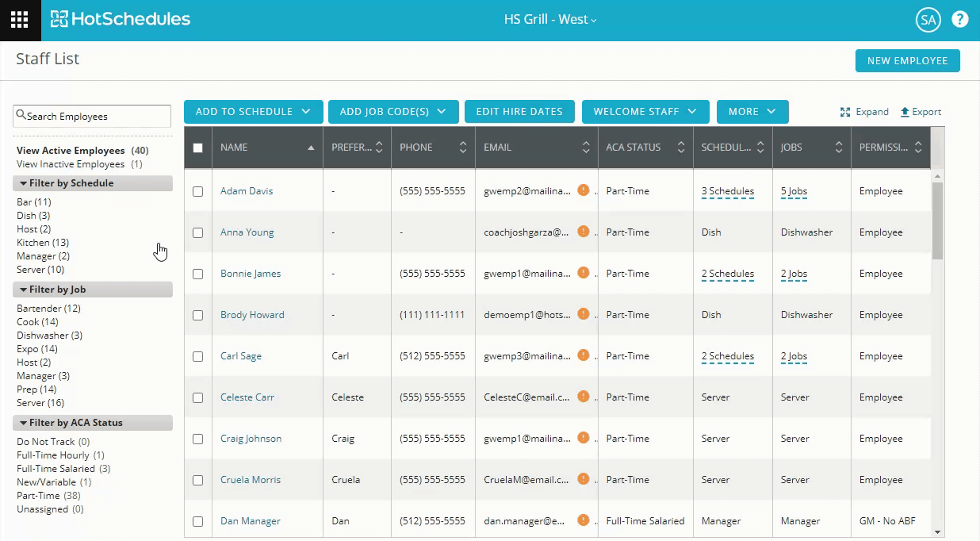The width and height of the screenshot is (980, 541).
Task: Open the apps grid launcher icon
Action: point(20,20)
